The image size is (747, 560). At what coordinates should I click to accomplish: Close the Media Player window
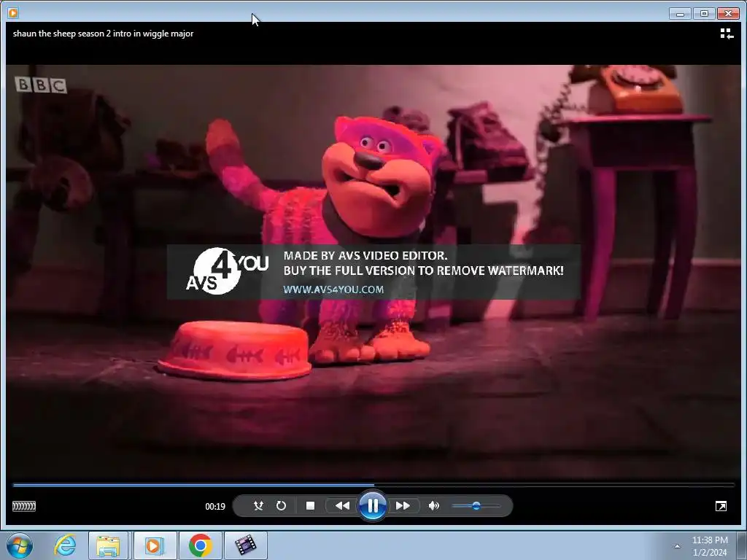click(x=728, y=13)
